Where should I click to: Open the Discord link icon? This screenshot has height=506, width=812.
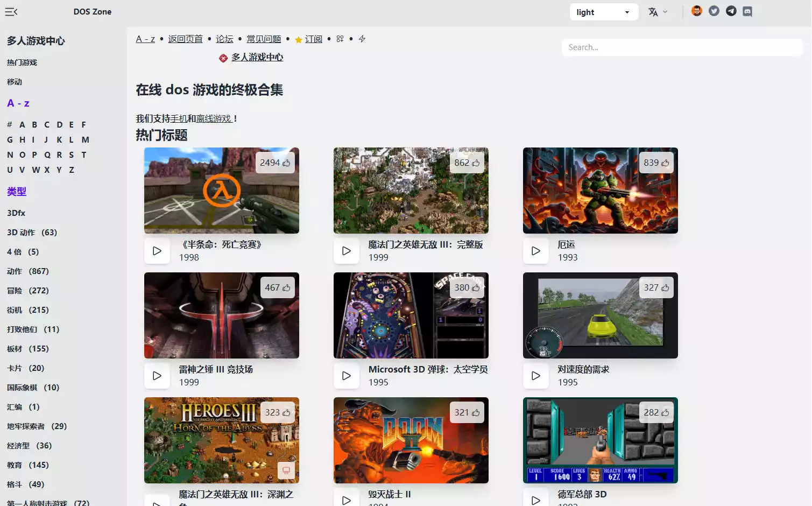(747, 11)
